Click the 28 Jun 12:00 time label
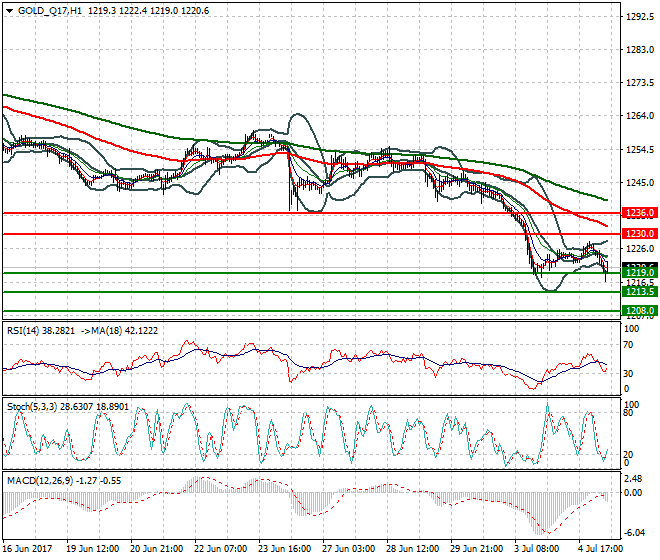 [x=412, y=549]
